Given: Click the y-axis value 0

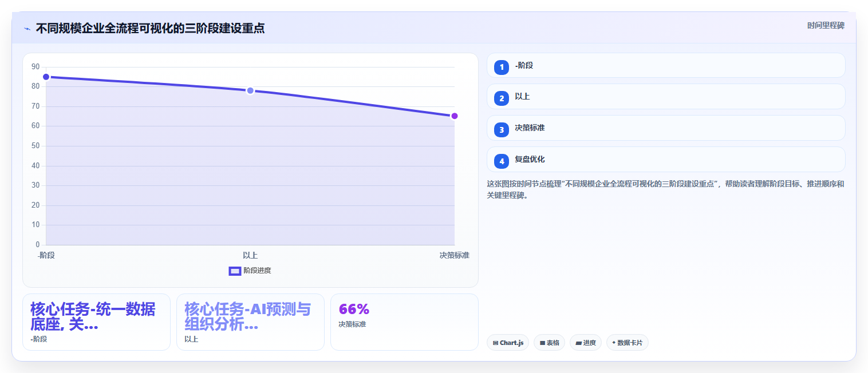Looking at the screenshot, I should click(x=37, y=245).
